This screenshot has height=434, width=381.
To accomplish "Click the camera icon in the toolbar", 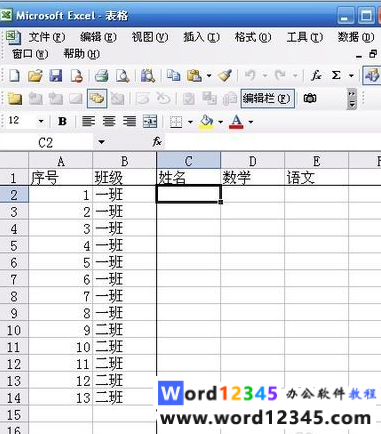I will click(x=310, y=98).
